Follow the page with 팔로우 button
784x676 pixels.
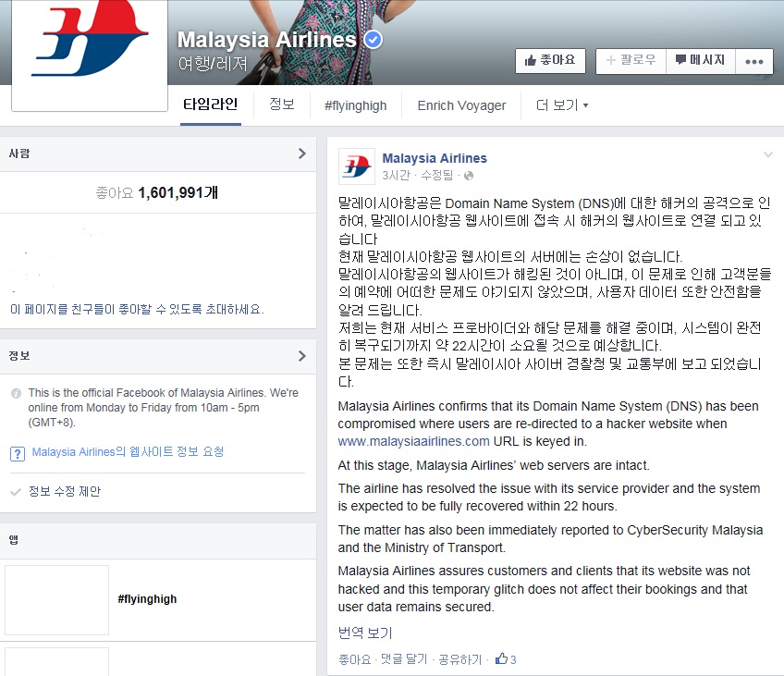point(631,61)
